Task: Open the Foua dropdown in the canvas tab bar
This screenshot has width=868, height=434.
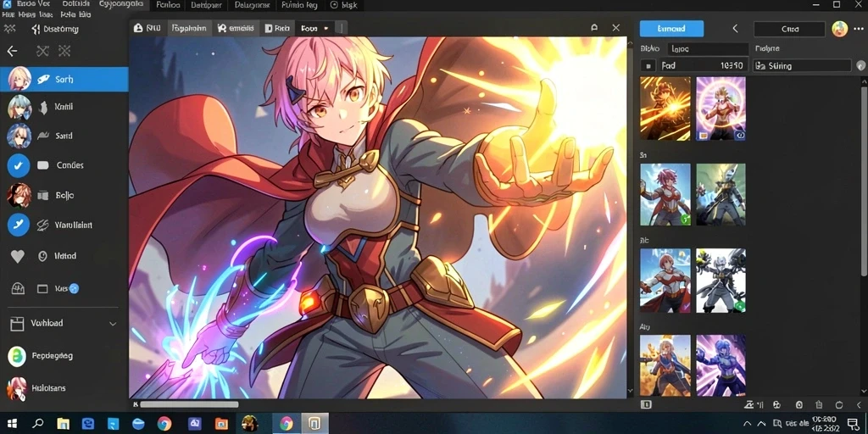Action: pyautogui.click(x=314, y=28)
